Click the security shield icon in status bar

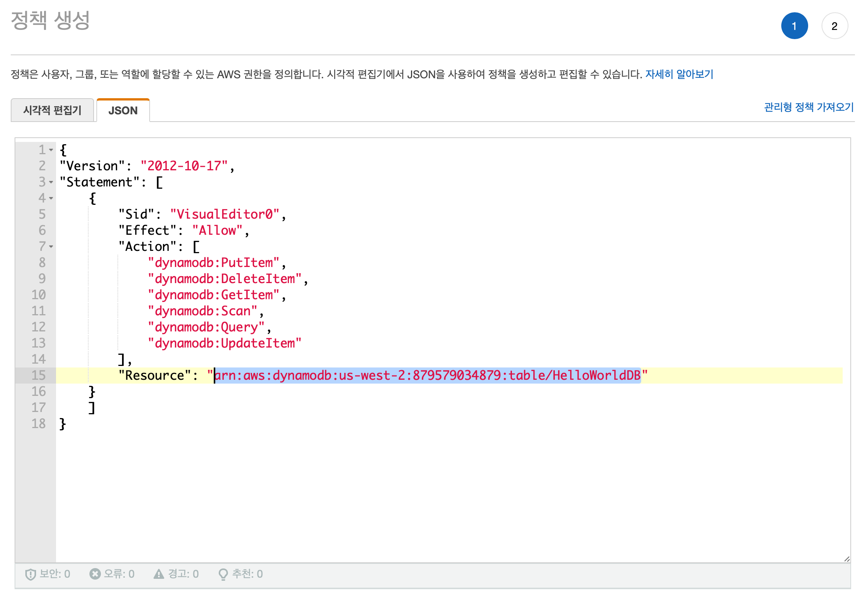coord(30,574)
